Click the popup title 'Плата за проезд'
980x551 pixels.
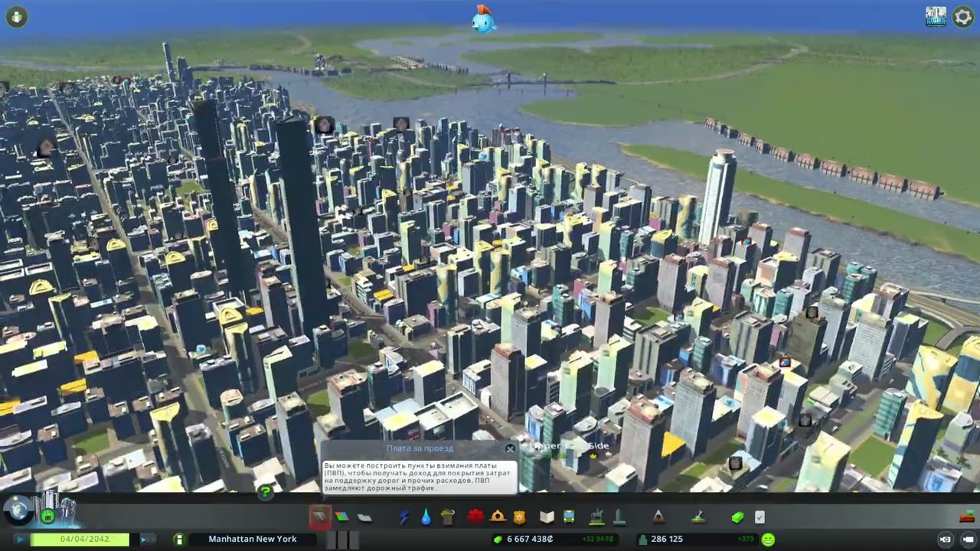[420, 448]
